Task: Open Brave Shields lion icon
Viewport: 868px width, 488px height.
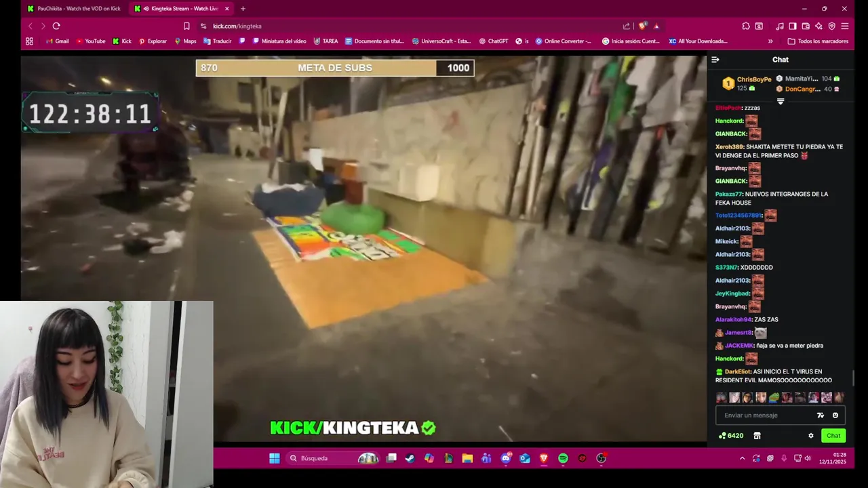Action: coord(643,26)
